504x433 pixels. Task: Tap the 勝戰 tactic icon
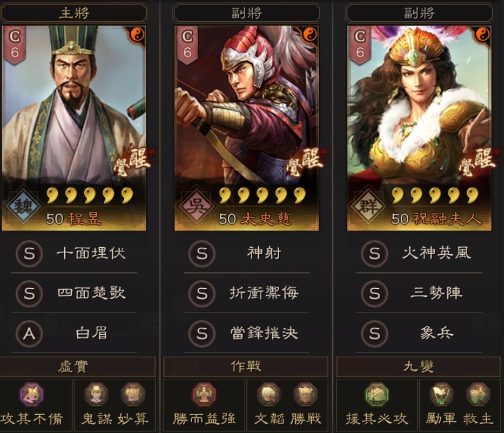point(305,394)
